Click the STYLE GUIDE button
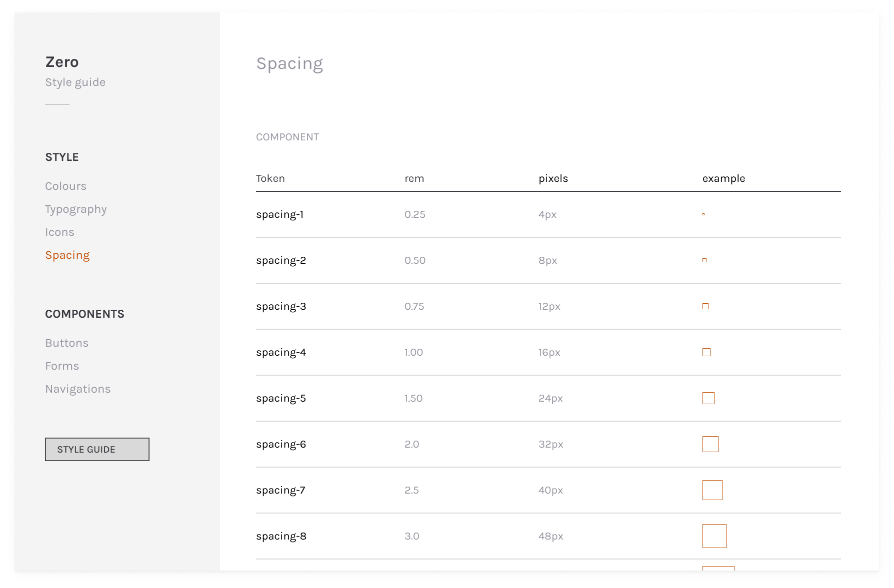 [97, 450]
